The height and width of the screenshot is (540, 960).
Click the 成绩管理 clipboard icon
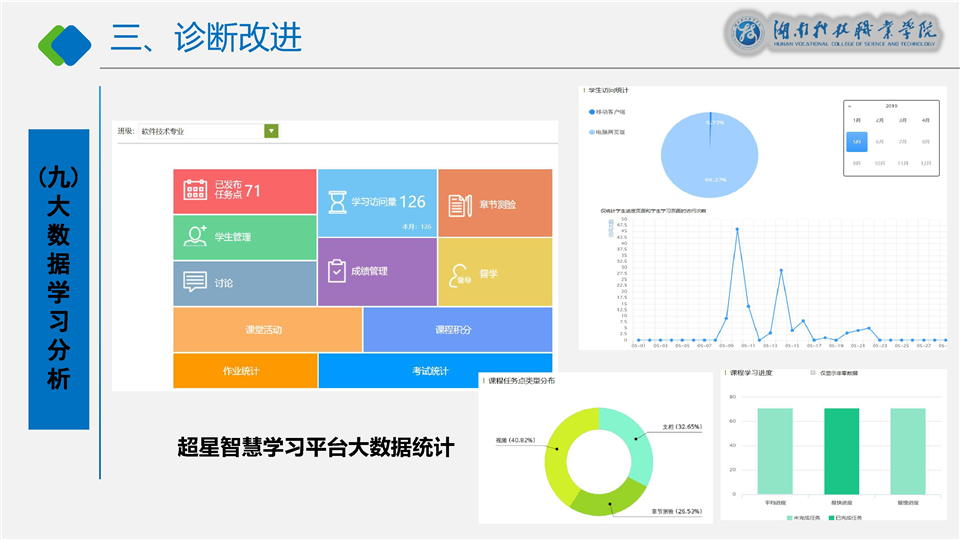336,271
